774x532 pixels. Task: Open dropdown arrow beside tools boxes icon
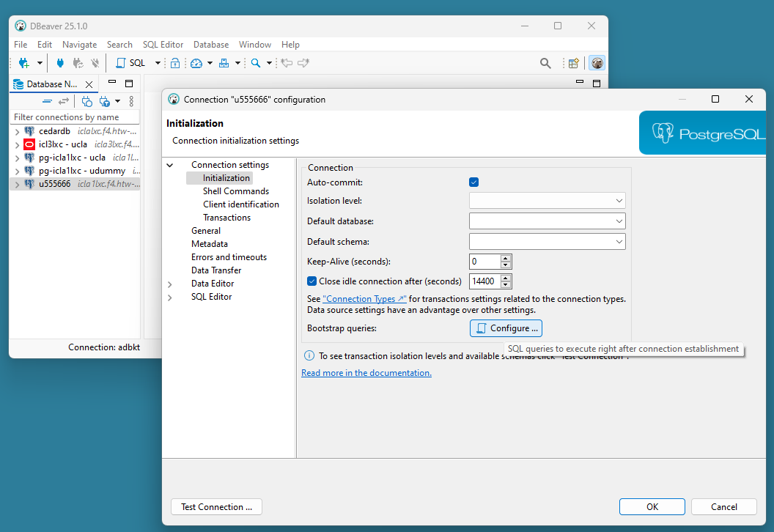tap(237, 63)
